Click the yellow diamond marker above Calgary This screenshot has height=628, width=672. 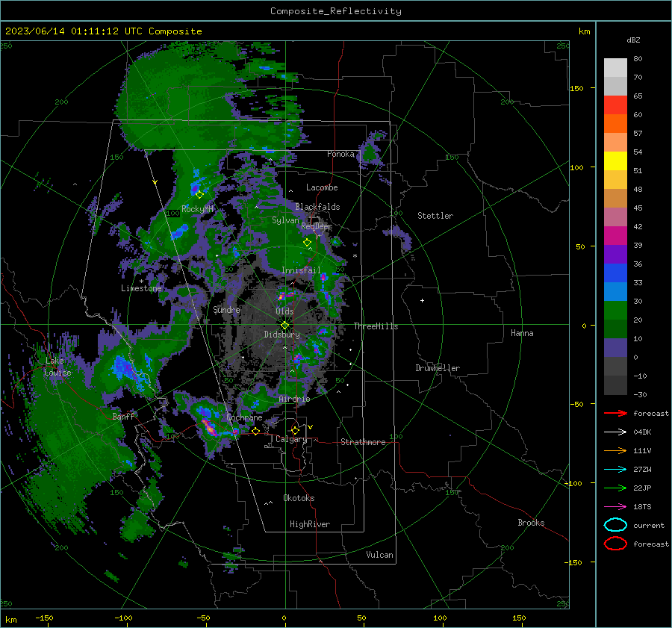pyautogui.click(x=295, y=430)
